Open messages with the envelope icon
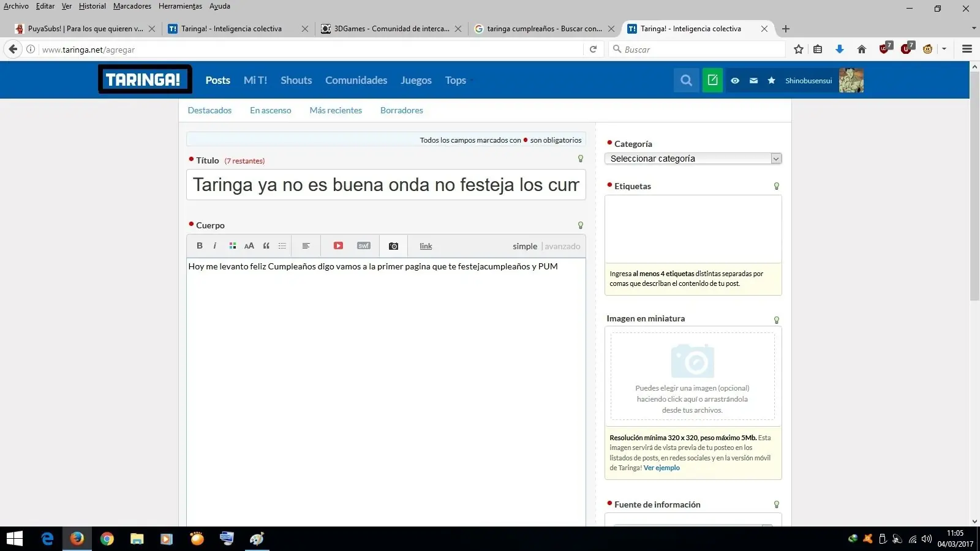This screenshot has height=551, width=980. click(x=753, y=80)
